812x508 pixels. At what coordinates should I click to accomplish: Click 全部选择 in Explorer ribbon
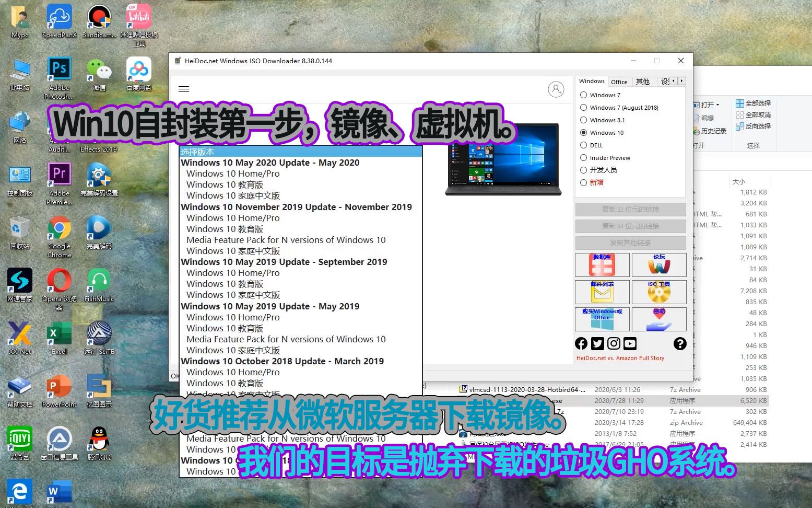tap(753, 103)
